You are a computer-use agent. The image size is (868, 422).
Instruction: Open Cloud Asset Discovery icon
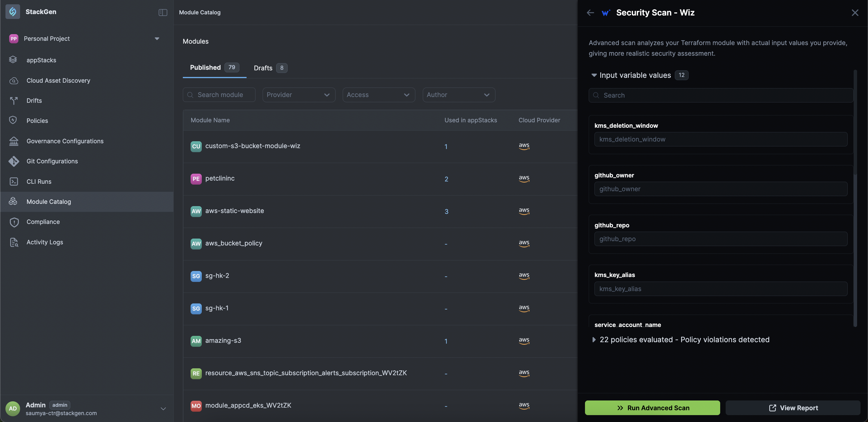click(13, 81)
